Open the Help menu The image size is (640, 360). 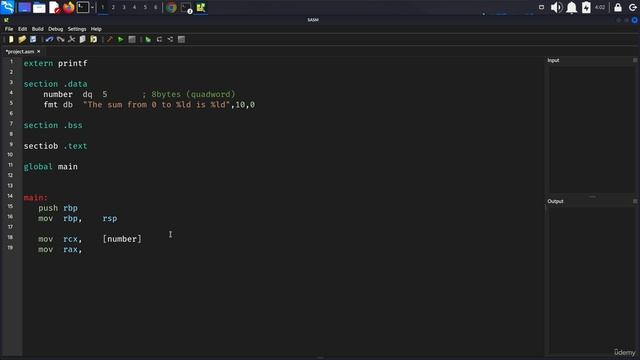(96, 29)
